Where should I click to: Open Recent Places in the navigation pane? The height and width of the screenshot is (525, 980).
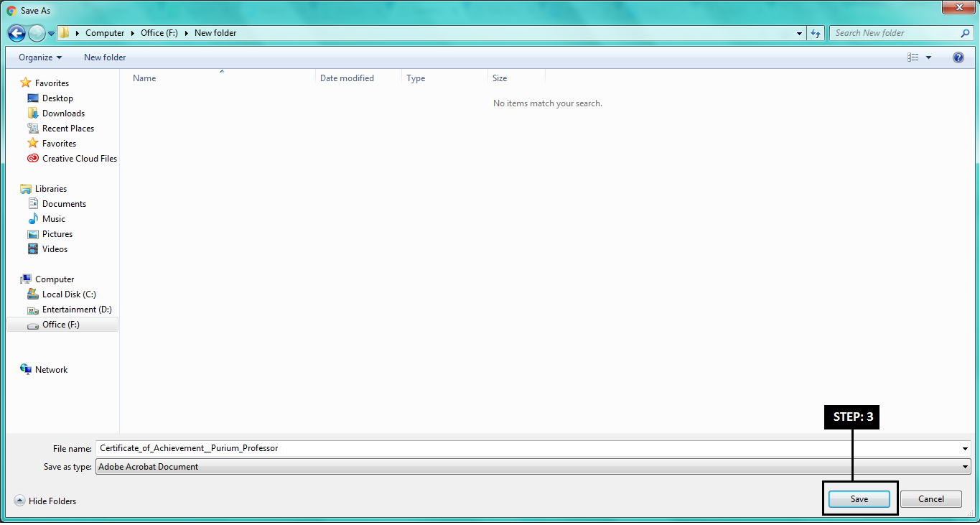click(x=68, y=129)
